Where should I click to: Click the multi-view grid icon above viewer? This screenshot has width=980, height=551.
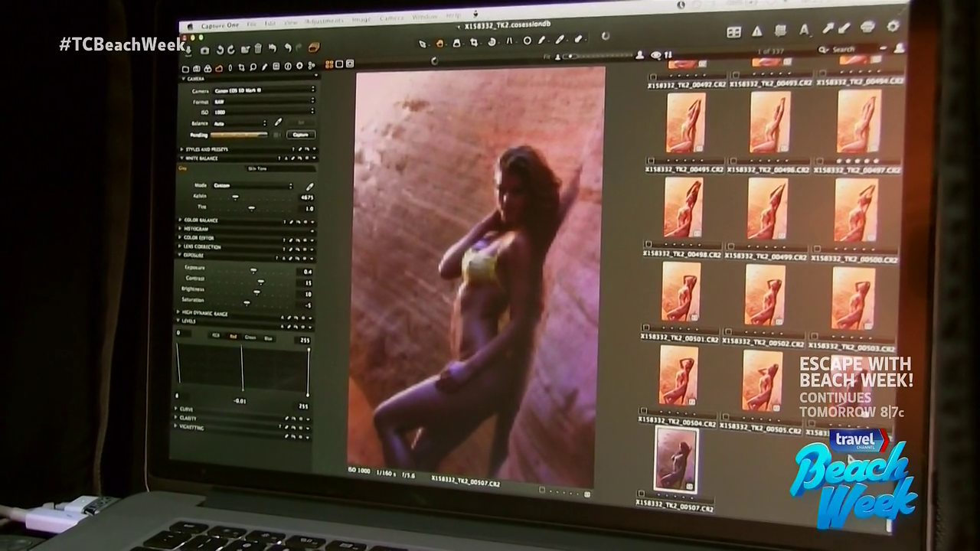pos(329,64)
